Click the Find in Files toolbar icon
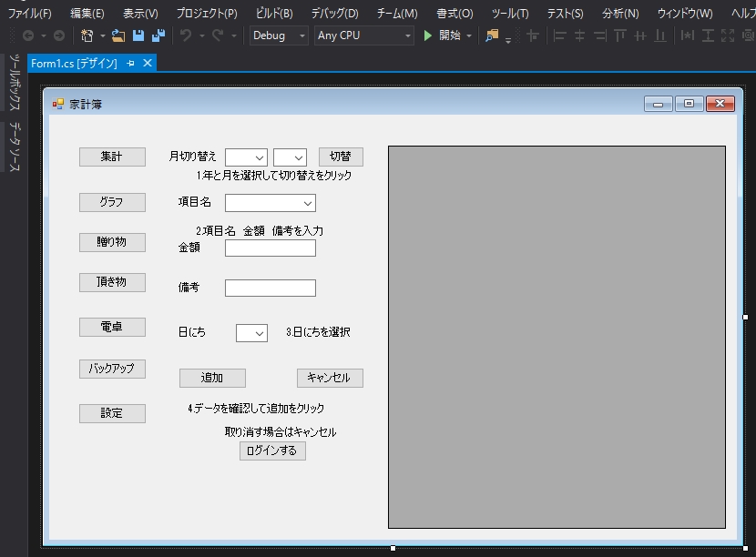 492,35
